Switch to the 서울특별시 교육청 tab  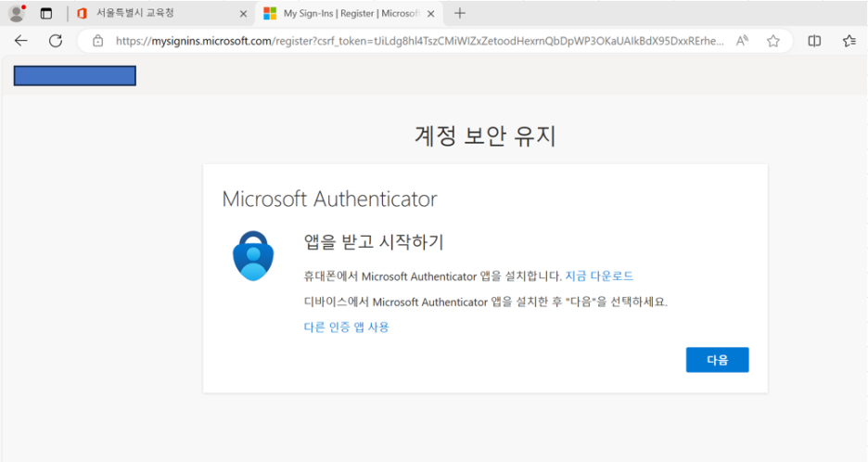[160, 13]
